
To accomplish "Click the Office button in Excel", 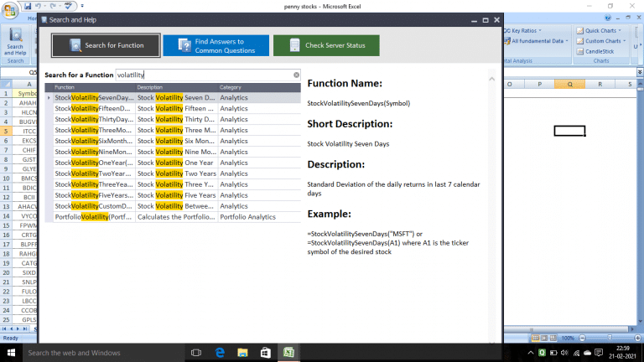I will coord(9,10).
